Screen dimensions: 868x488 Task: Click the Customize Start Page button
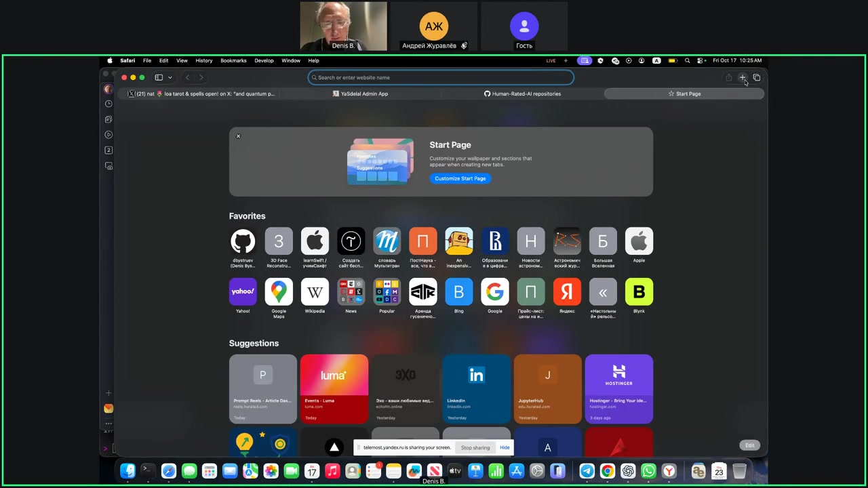[460, 178]
